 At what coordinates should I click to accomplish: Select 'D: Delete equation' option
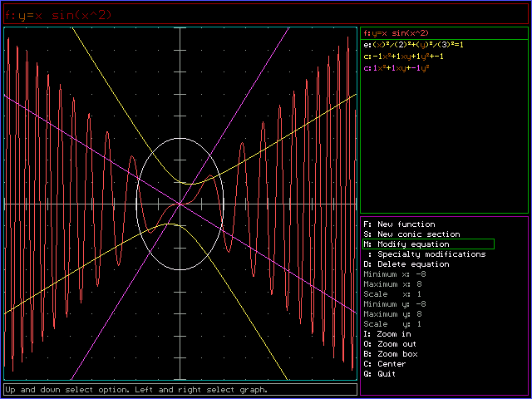click(406, 264)
